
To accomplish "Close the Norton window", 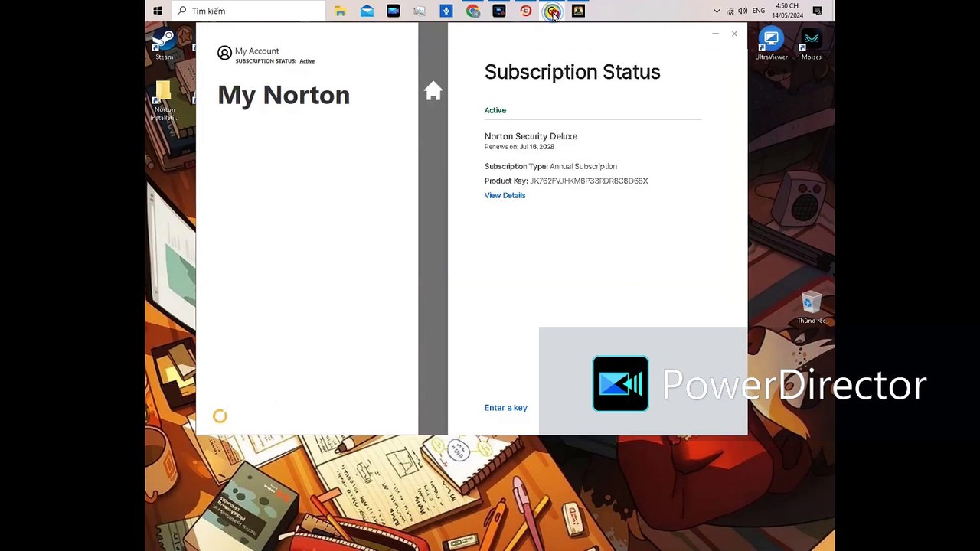I will (734, 34).
